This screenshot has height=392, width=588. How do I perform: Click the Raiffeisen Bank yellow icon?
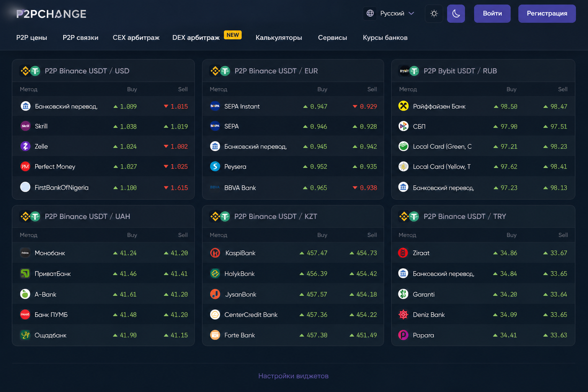[x=403, y=106]
